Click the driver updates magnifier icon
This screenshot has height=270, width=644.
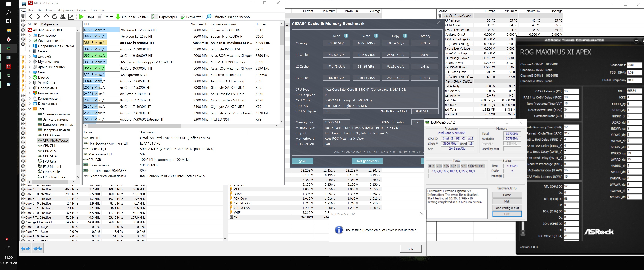(209, 17)
